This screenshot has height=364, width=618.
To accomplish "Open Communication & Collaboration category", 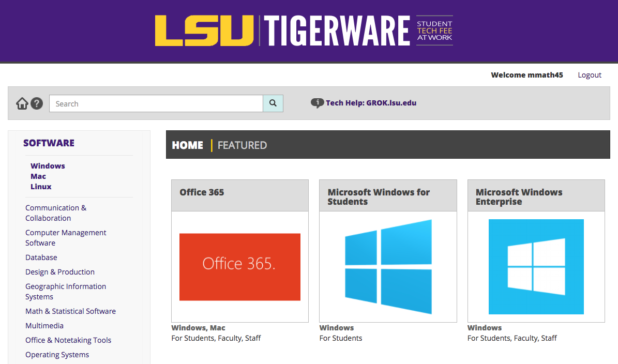I will [x=56, y=213].
